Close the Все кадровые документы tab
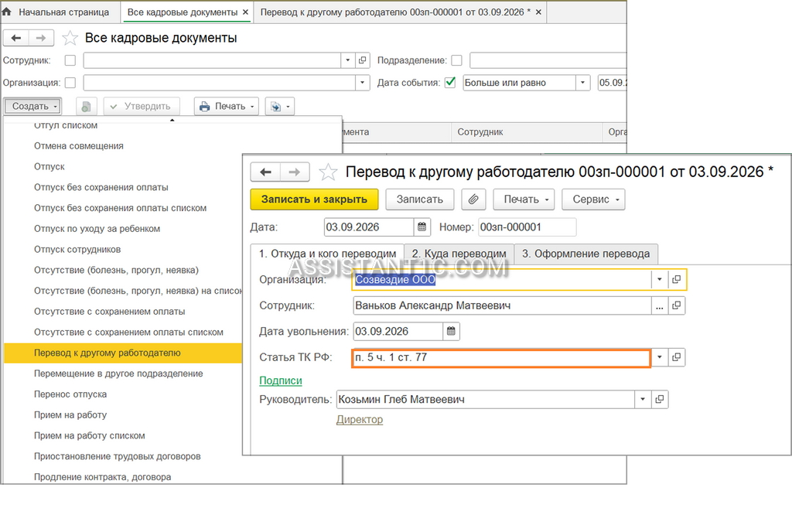The width and height of the screenshot is (792, 532). (x=245, y=12)
